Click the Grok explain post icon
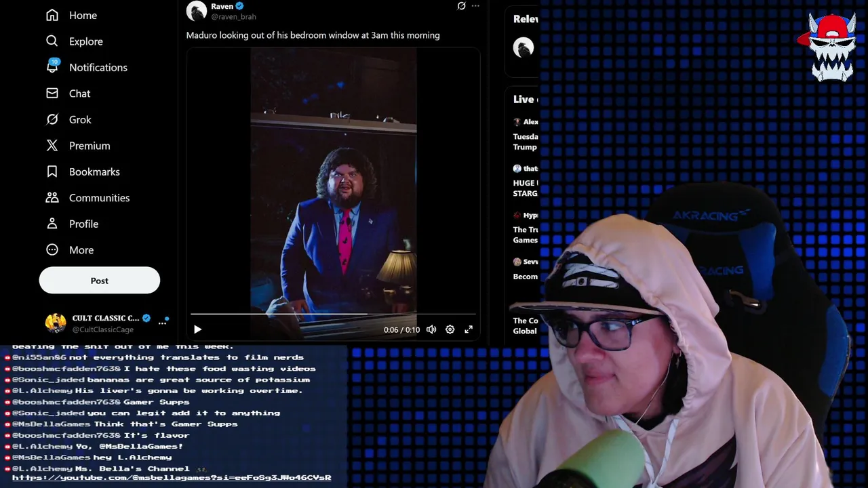 point(461,6)
